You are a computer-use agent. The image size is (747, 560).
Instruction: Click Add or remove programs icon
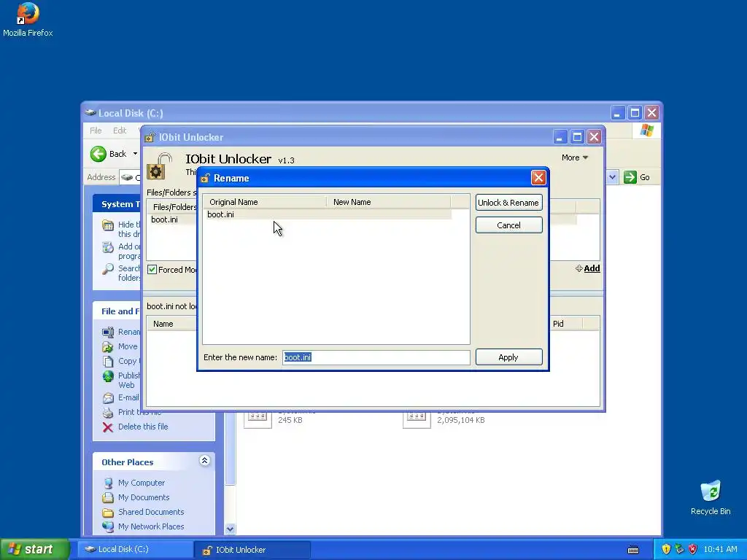coord(108,247)
